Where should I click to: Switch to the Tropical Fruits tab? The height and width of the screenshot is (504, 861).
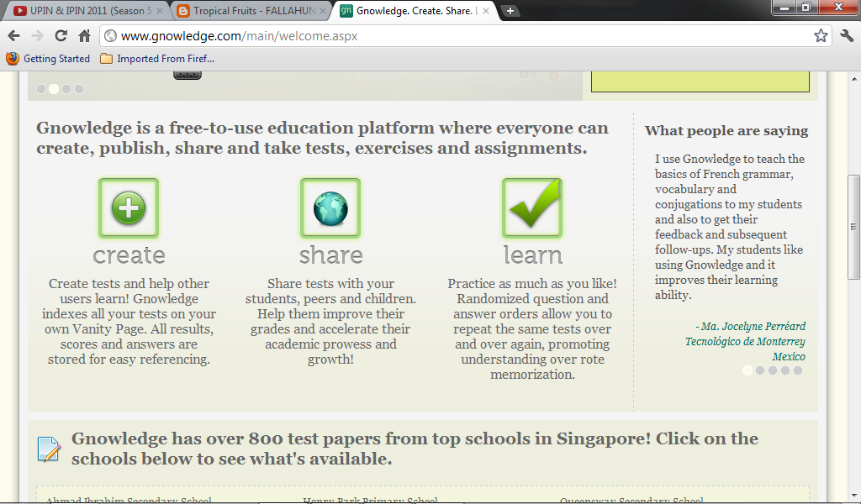pos(252,10)
